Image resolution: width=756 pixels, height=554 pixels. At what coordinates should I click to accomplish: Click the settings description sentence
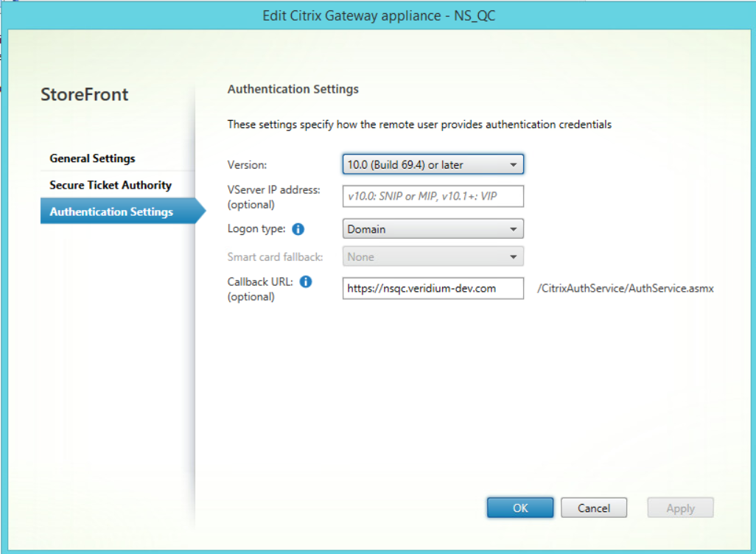click(x=419, y=125)
